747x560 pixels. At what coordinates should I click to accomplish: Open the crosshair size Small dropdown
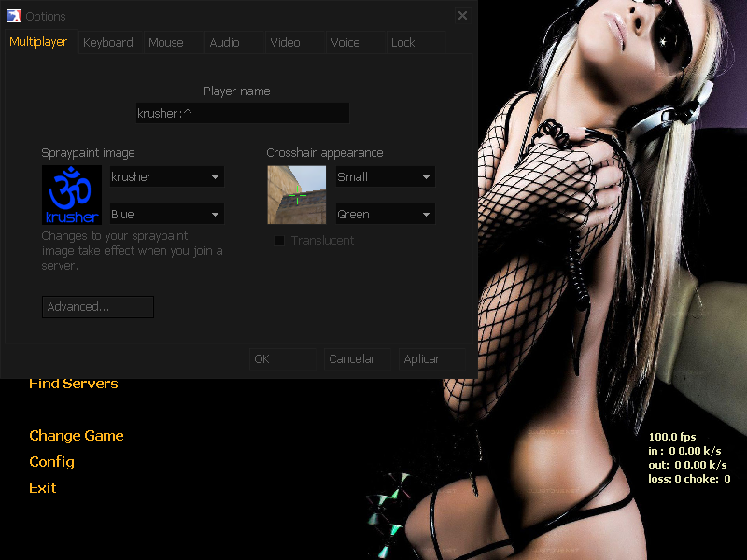tap(385, 177)
